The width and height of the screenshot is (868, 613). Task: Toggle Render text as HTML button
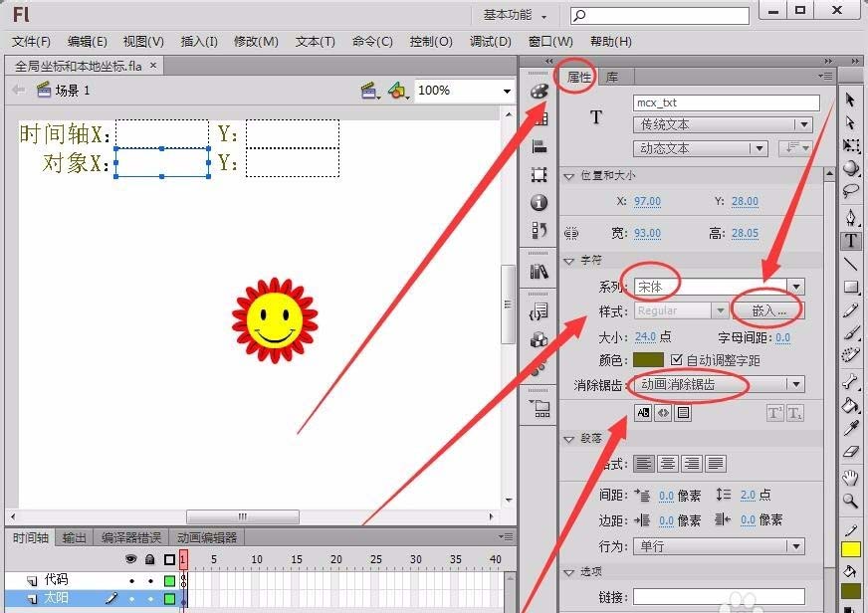click(663, 413)
